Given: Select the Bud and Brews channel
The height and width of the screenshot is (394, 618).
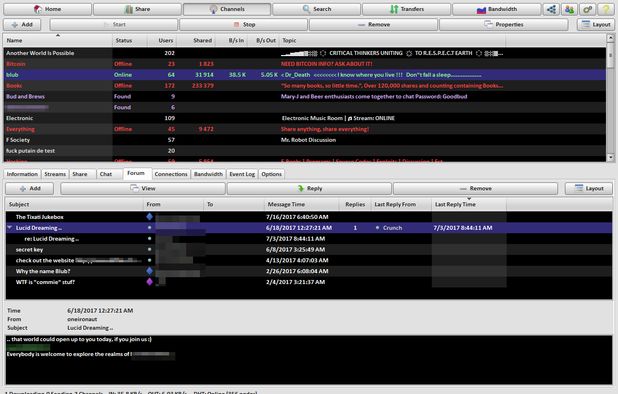Looking at the screenshot, I should (x=305, y=97).
